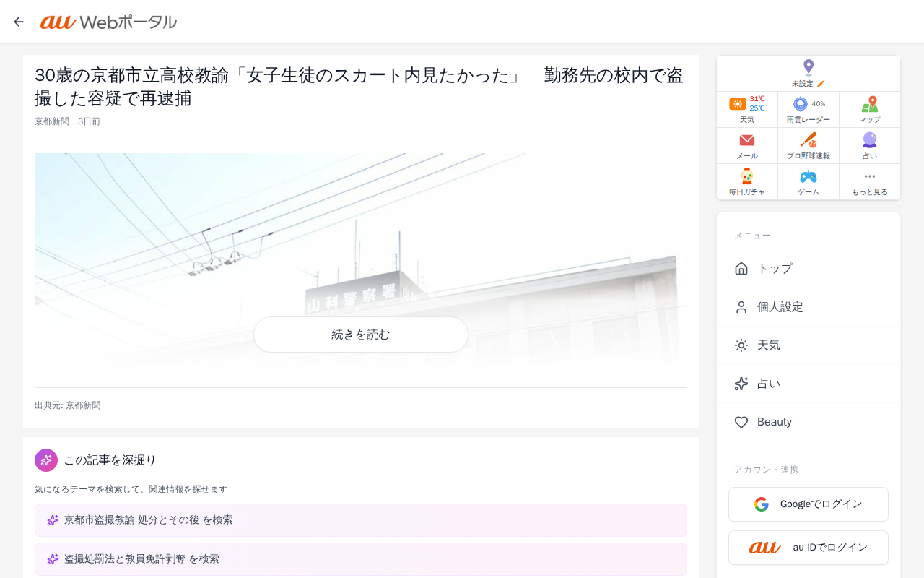
Task: Log in with Googleでログイン button
Action: [x=808, y=504]
